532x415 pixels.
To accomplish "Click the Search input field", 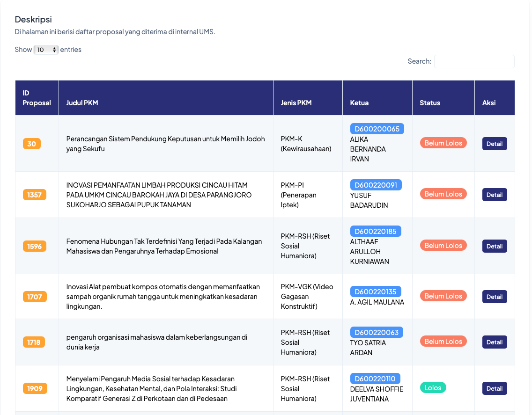I will pos(474,61).
